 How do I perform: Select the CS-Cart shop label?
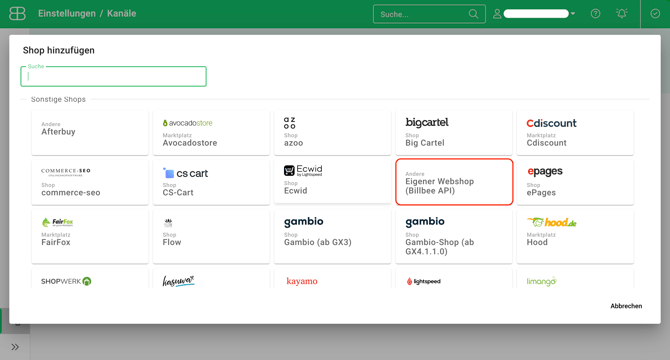coord(178,193)
